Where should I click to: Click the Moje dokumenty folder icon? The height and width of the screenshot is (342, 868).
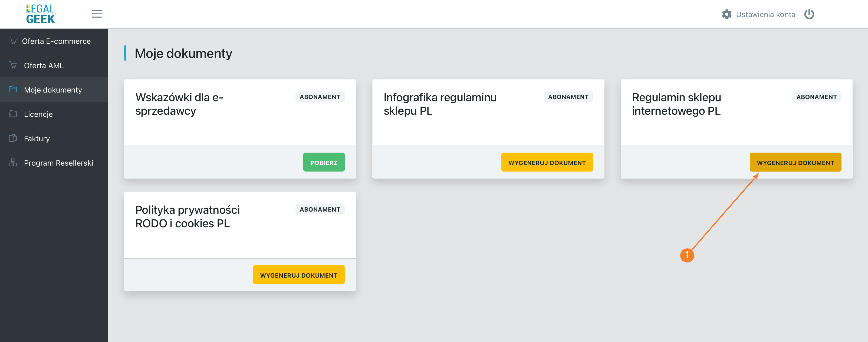click(x=13, y=90)
